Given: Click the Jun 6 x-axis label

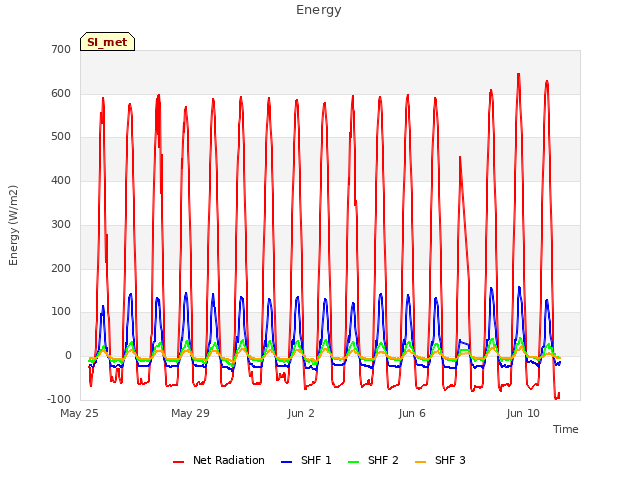Looking at the screenshot, I should [412, 413].
